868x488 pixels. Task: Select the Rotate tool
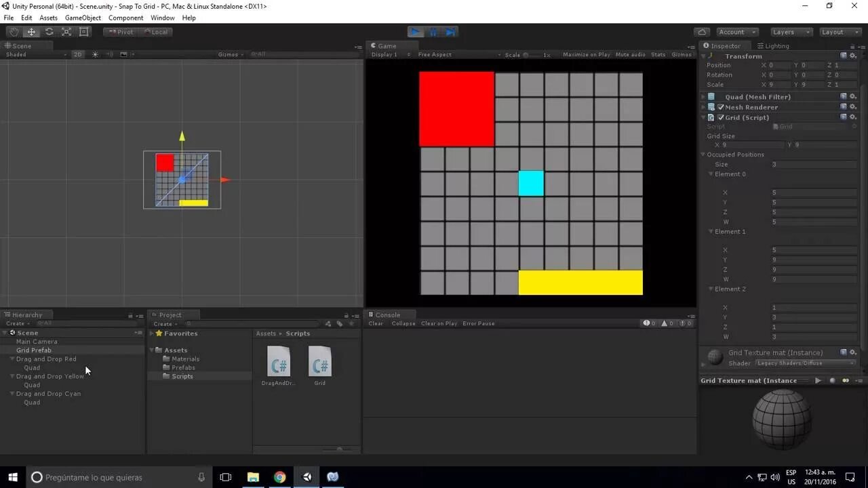[48, 32]
